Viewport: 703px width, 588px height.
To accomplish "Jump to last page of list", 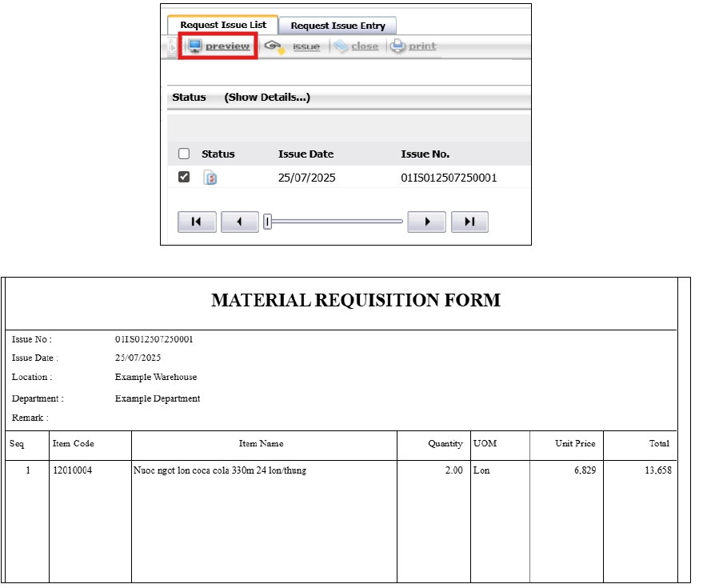I will (469, 222).
